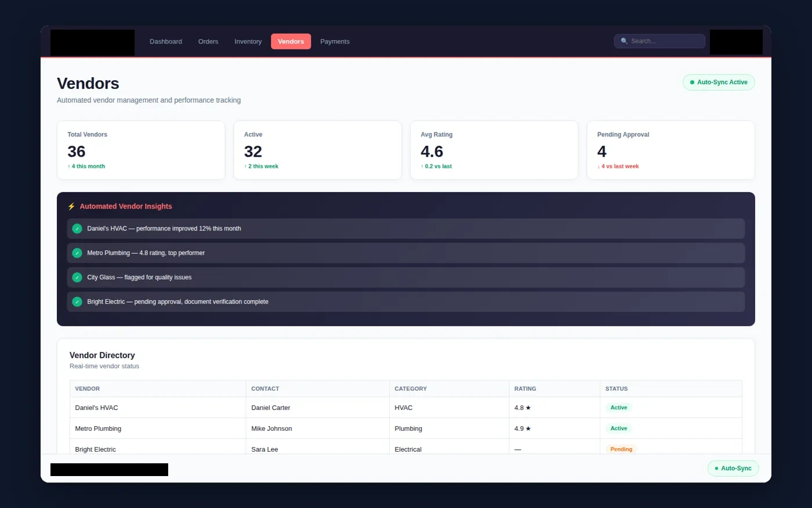
Task: Click the '4 this month' trend text
Action: [86, 166]
